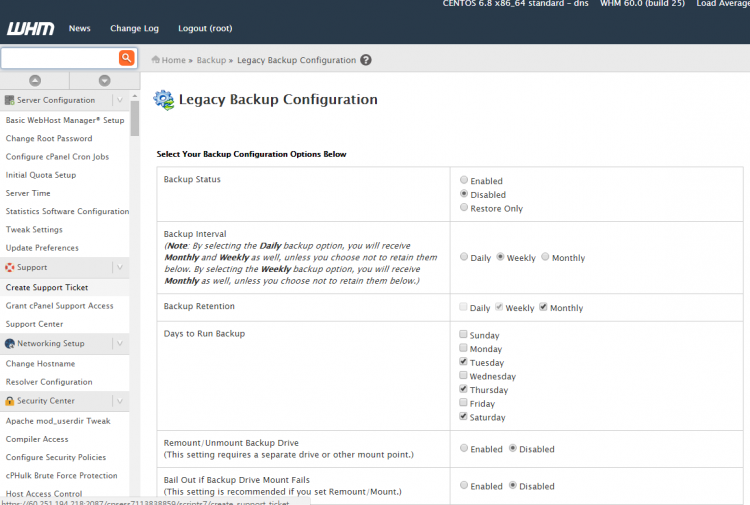Open Grant cPanel Support Access
The height and width of the screenshot is (505, 750).
(59, 306)
